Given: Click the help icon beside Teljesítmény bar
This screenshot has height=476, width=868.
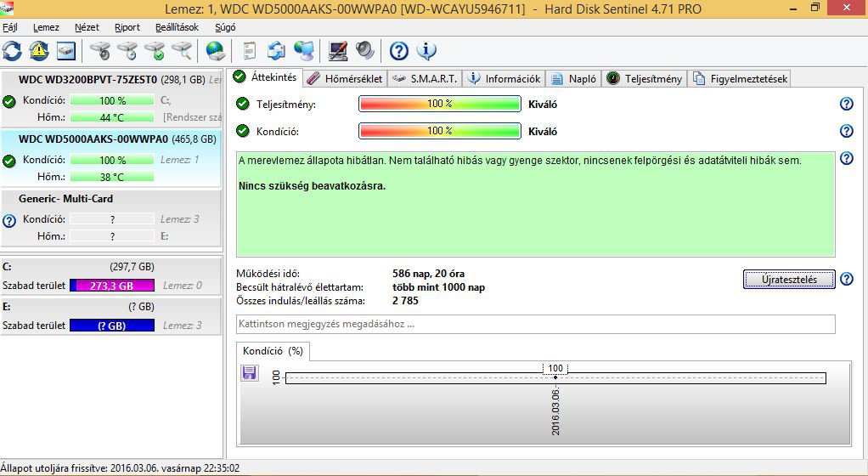Looking at the screenshot, I should [x=847, y=104].
